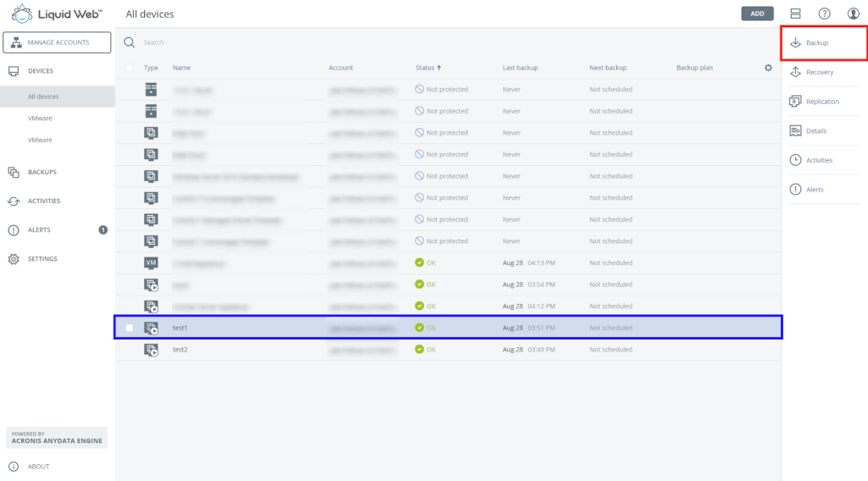Sort by Last backup column header
The height and width of the screenshot is (481, 868).
(x=520, y=68)
